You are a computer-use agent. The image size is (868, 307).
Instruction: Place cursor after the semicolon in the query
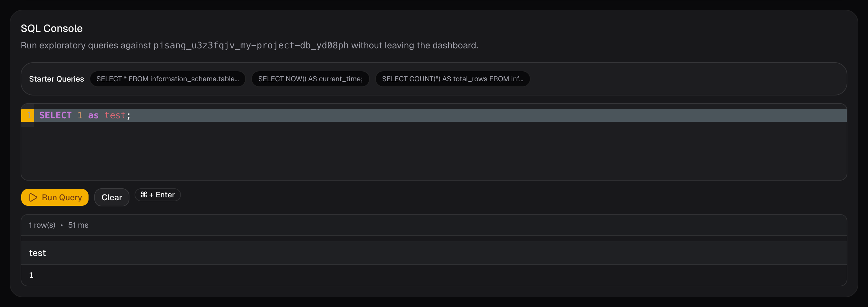132,115
